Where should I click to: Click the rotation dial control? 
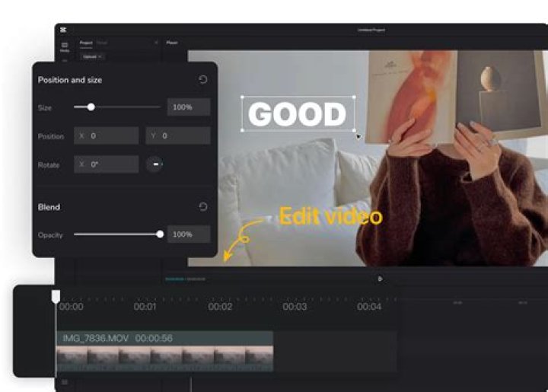pos(155,164)
